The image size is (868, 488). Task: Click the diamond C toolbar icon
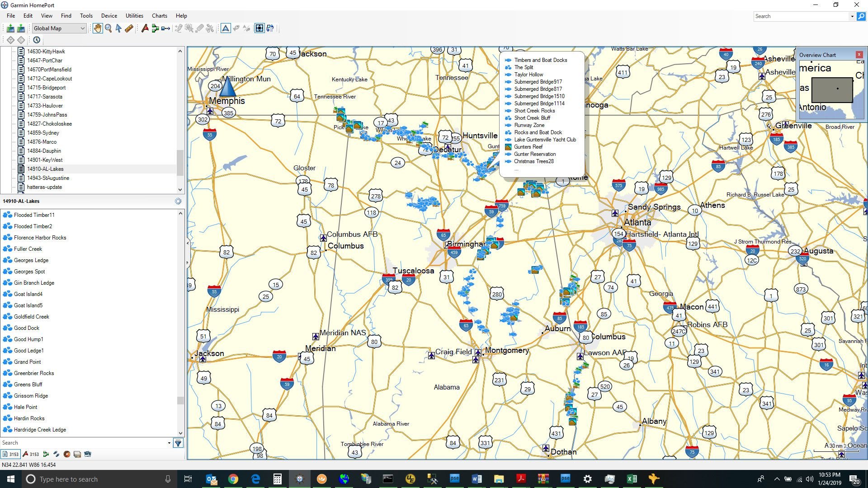coord(21,40)
